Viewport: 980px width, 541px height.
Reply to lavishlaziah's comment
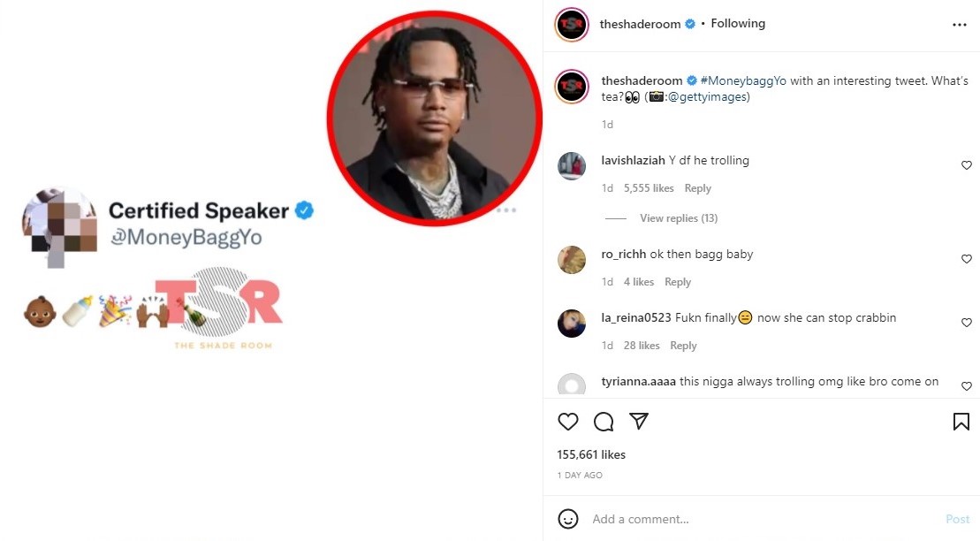697,188
